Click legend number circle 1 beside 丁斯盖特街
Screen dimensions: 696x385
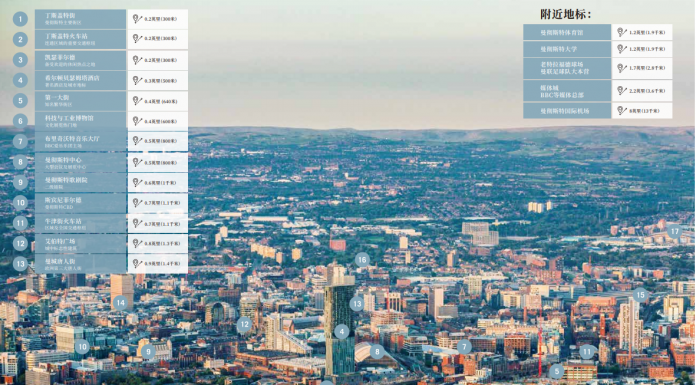click(x=20, y=19)
